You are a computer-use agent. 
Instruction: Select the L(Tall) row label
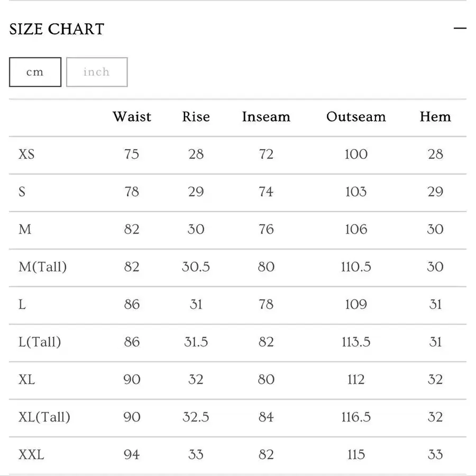coord(40,342)
